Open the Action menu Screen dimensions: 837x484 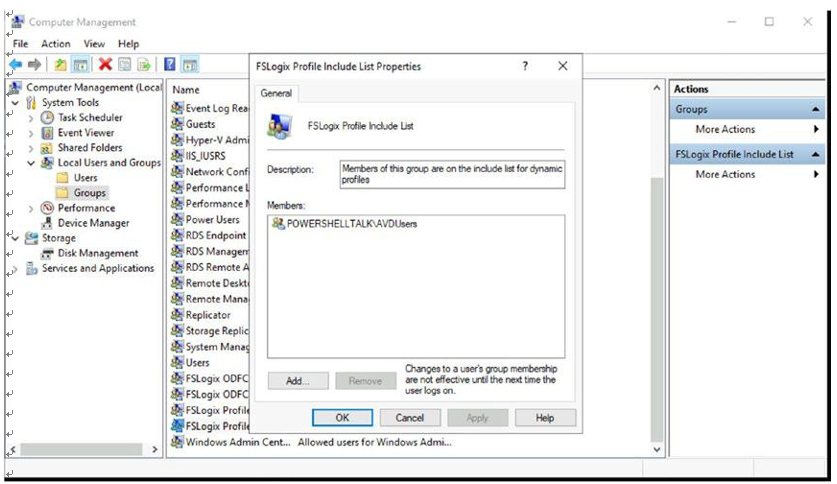point(56,44)
